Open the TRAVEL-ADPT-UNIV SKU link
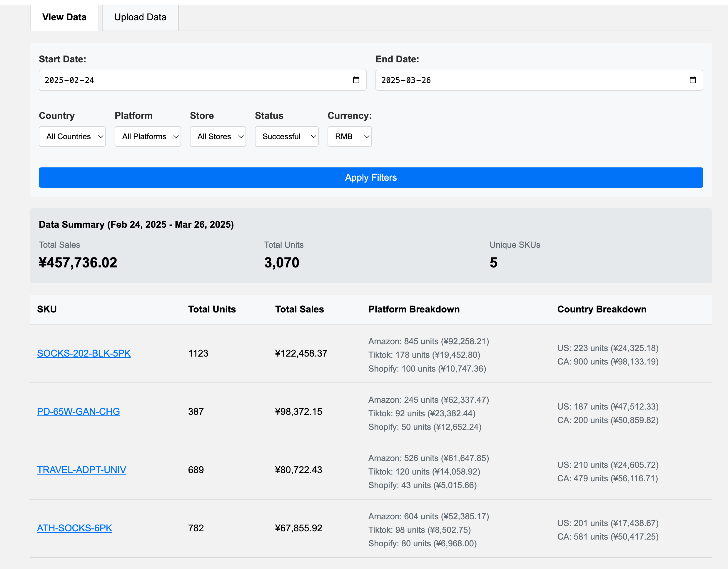728x569 pixels. click(x=82, y=470)
